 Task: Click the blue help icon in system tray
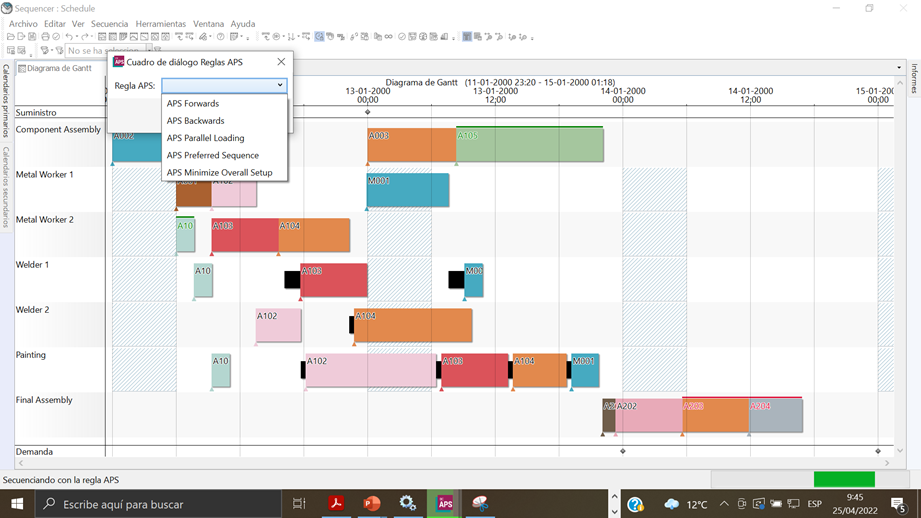click(635, 504)
